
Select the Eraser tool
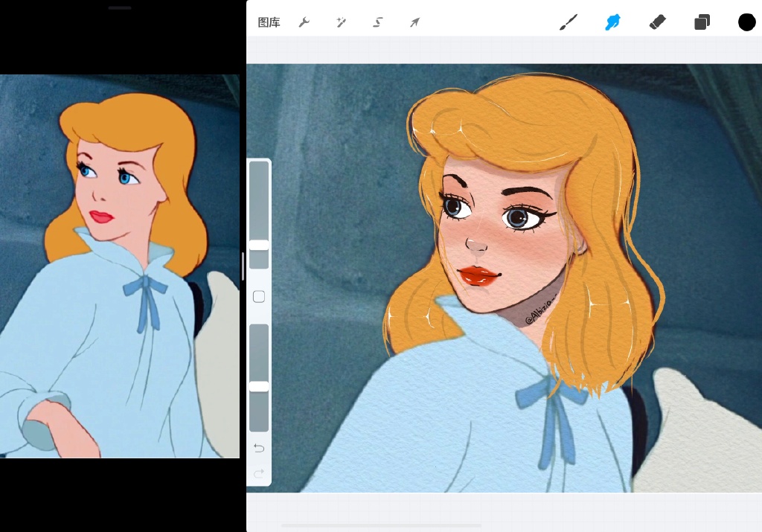coord(657,22)
